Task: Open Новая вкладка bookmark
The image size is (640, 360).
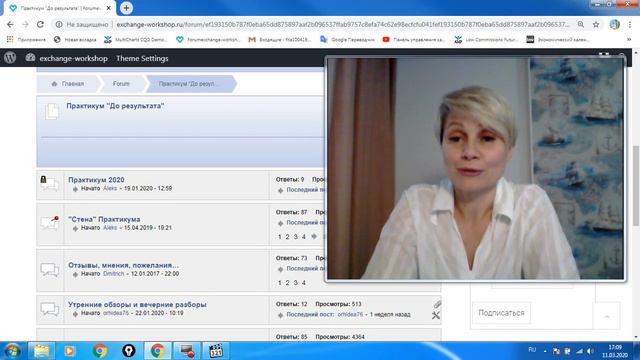Action: tap(75, 40)
